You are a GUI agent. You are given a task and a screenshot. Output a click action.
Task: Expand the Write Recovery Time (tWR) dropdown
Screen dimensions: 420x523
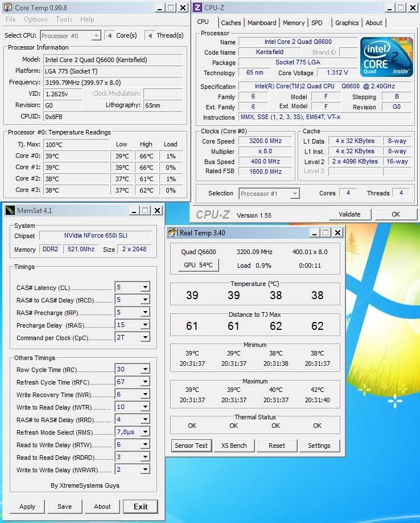tap(145, 395)
